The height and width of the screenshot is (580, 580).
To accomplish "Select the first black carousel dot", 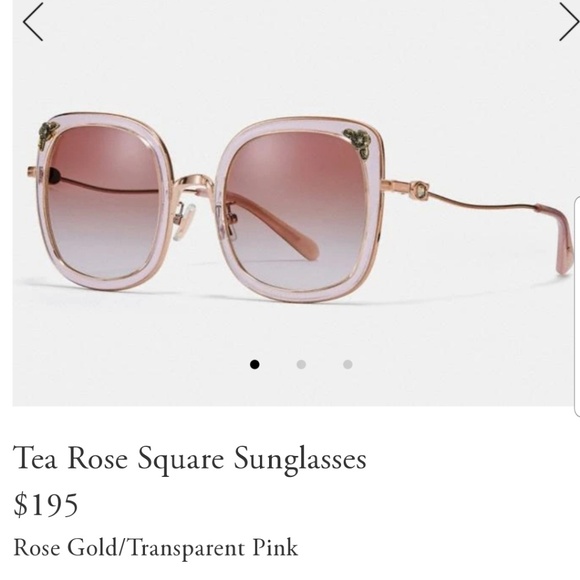I will (254, 364).
